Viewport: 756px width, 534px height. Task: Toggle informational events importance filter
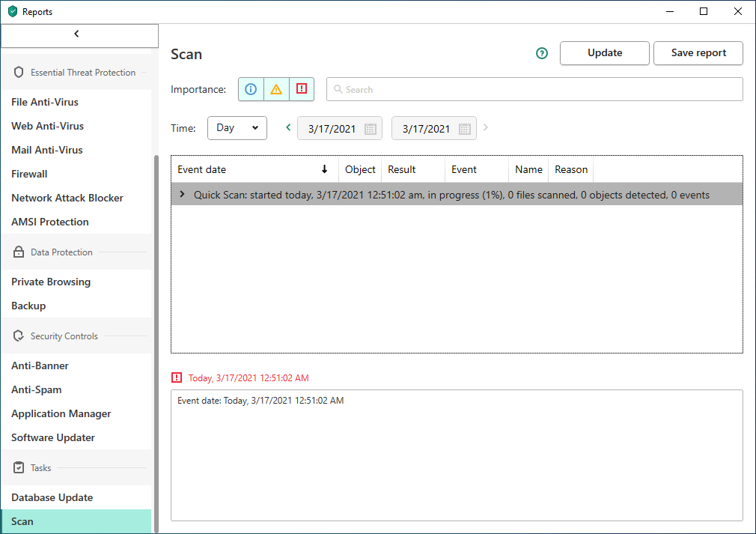[251, 89]
